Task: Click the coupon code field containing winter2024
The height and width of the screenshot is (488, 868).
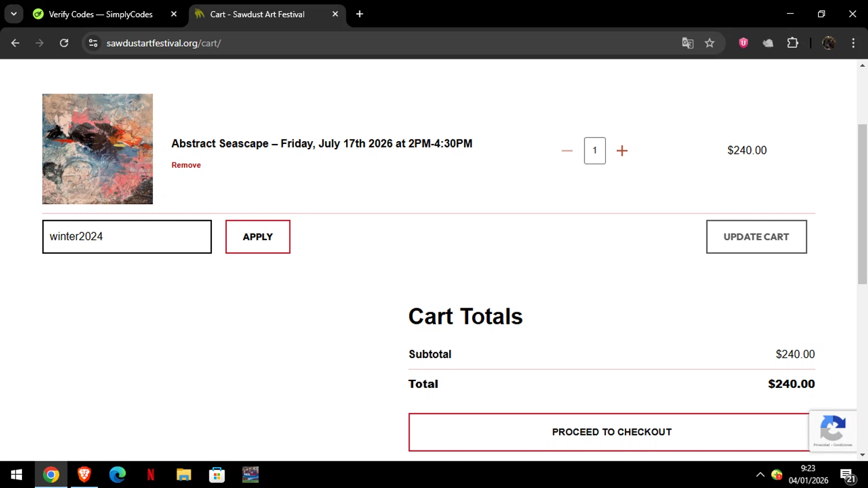Action: coord(127,236)
